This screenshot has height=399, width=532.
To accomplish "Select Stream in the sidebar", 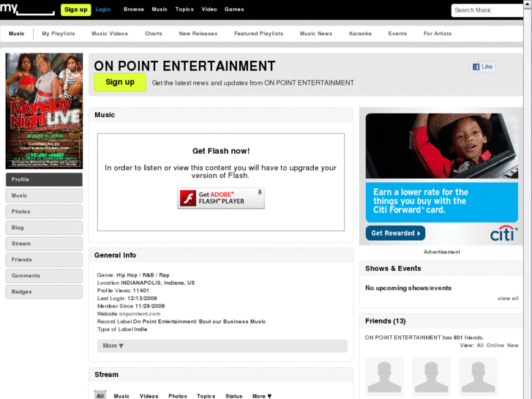I will click(44, 244).
